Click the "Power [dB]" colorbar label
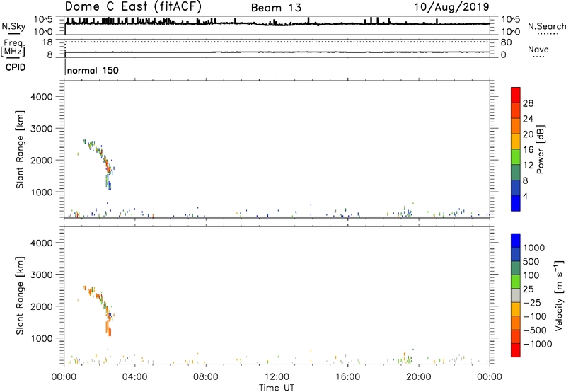This screenshot has width=566, height=392. coord(540,149)
